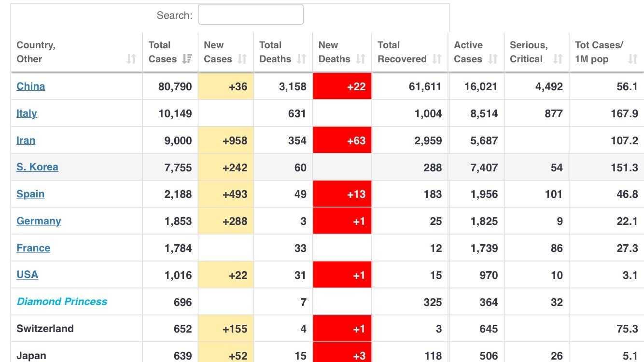Image resolution: width=644 pixels, height=362 pixels.
Task: Follow the Iran link
Action: coord(26,140)
